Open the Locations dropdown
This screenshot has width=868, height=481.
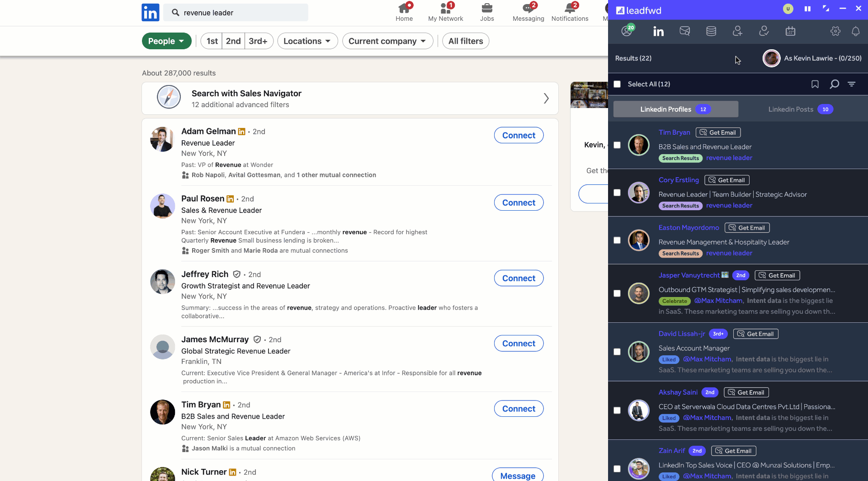pos(307,41)
